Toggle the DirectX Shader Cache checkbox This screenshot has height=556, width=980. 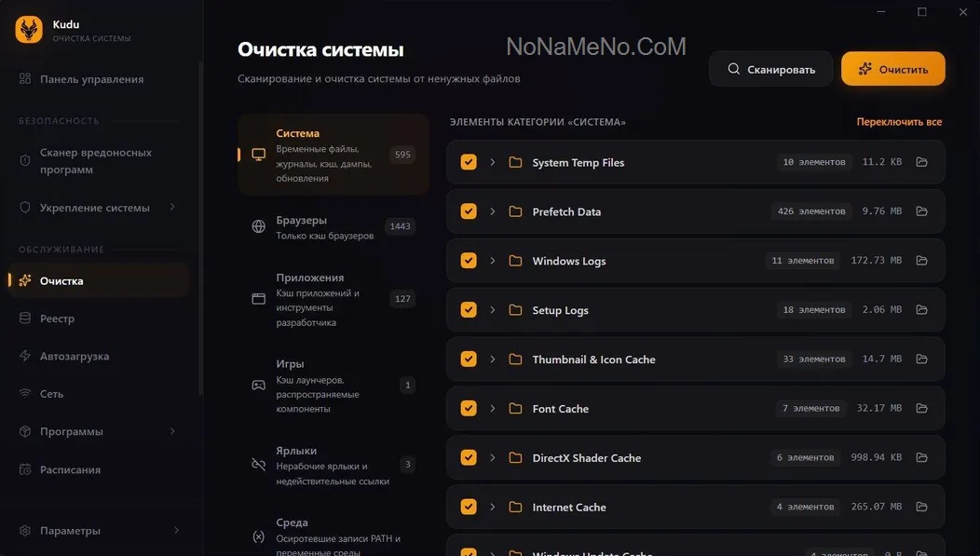point(469,457)
